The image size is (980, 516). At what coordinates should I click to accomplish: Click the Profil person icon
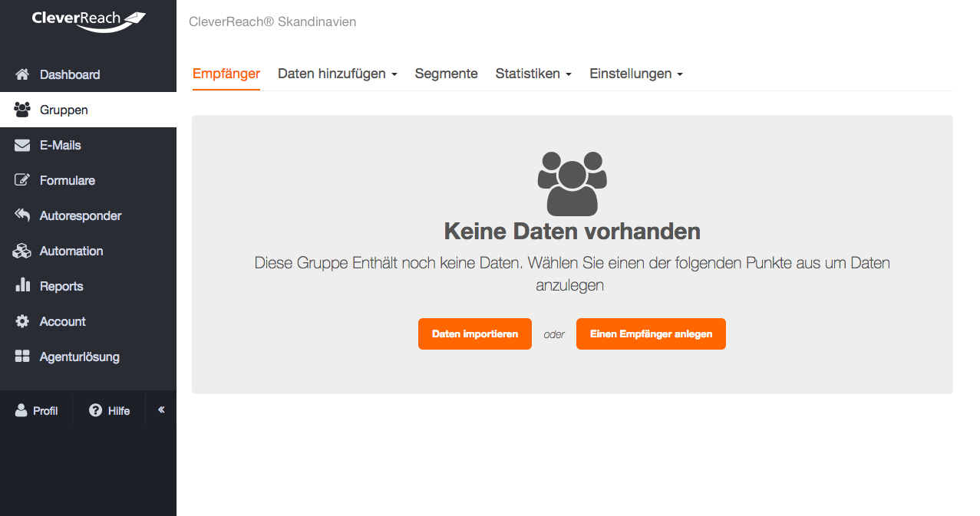click(21, 410)
